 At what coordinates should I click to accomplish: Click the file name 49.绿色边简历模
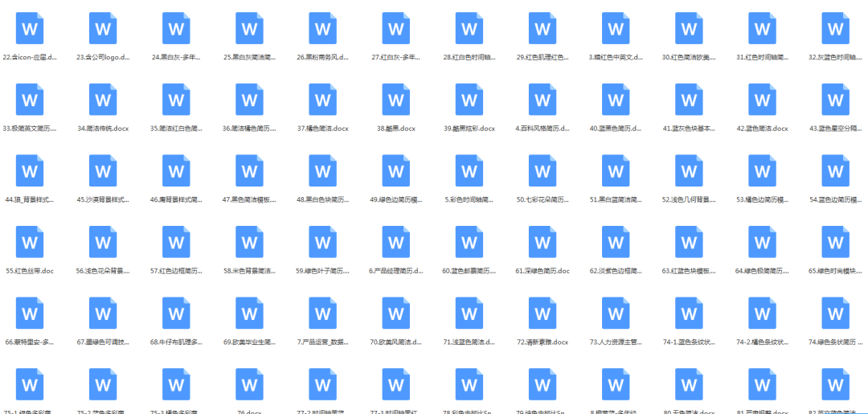(x=396, y=199)
